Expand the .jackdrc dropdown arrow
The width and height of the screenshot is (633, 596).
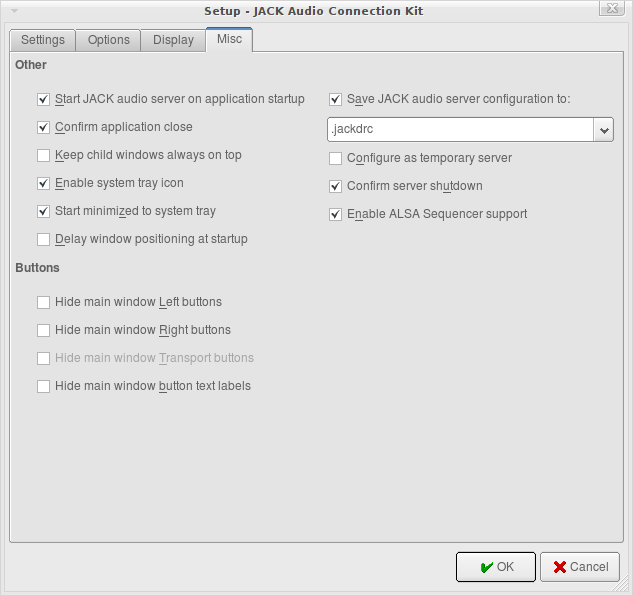tap(604, 130)
